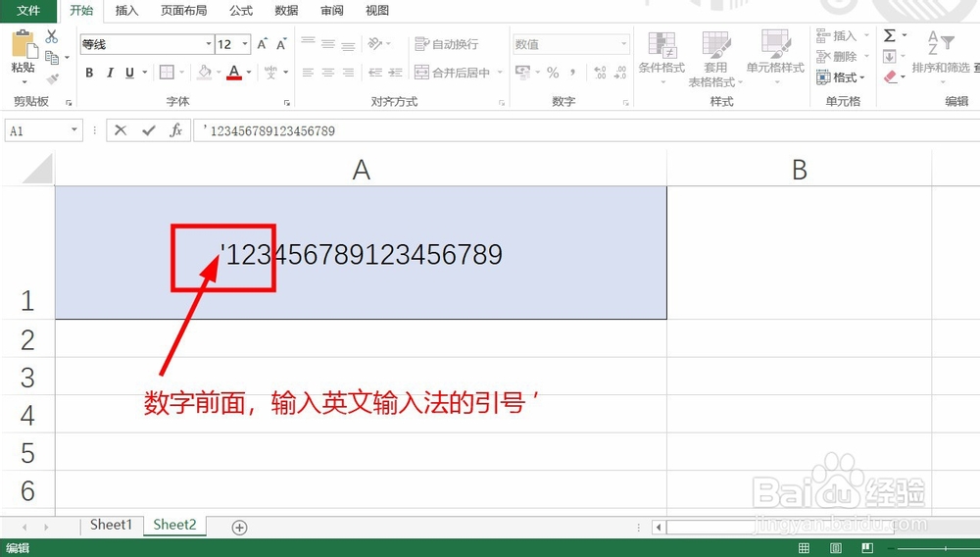The height and width of the screenshot is (557, 980).
Task: Click the Paste (粘贴) clipboard icon
Action: [x=24, y=44]
